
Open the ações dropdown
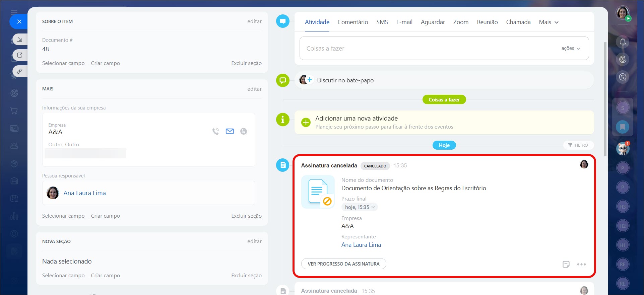571,48
